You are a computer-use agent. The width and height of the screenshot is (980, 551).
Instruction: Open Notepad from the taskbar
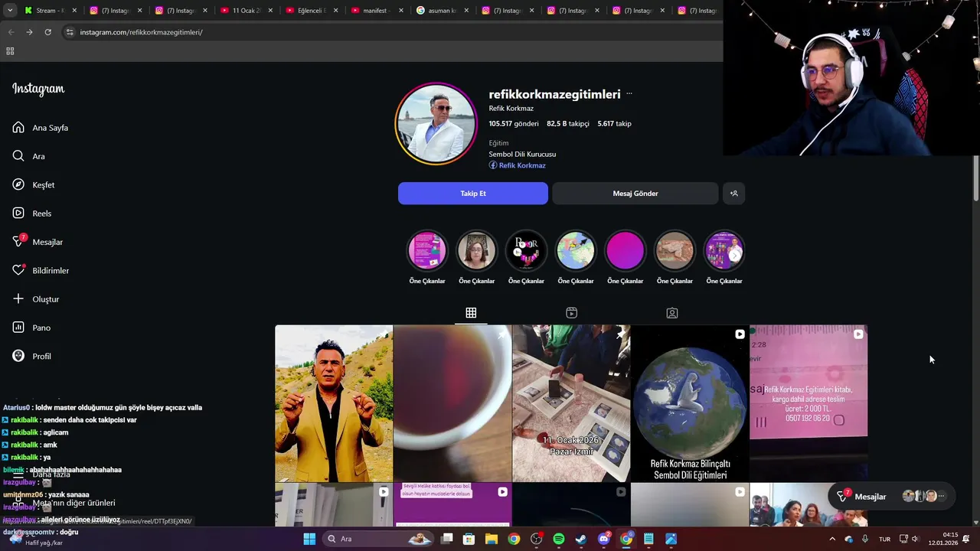(648, 539)
